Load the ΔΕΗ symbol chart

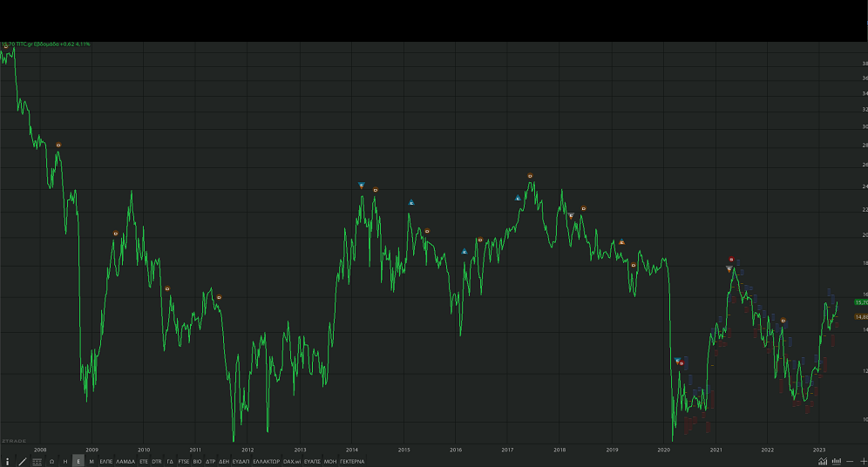click(224, 462)
